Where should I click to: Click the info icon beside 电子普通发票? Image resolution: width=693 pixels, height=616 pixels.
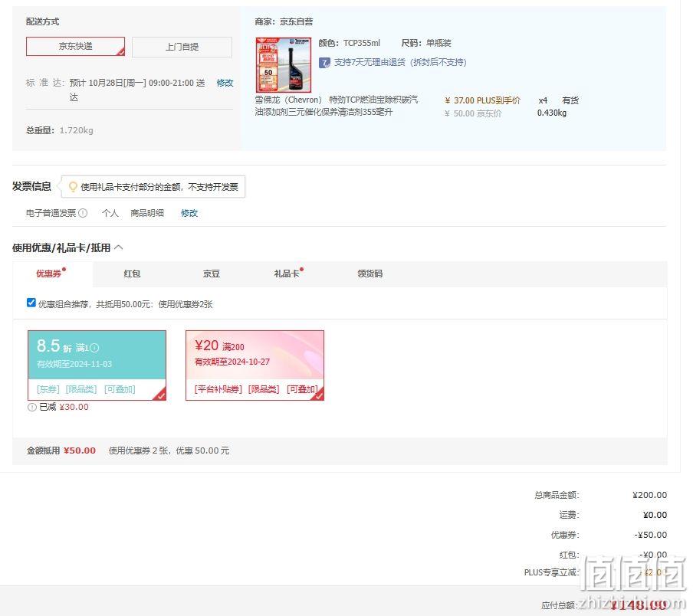83,213
